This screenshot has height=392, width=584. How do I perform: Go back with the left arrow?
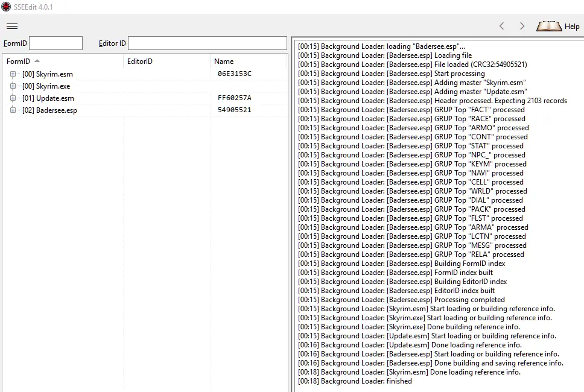coord(502,26)
